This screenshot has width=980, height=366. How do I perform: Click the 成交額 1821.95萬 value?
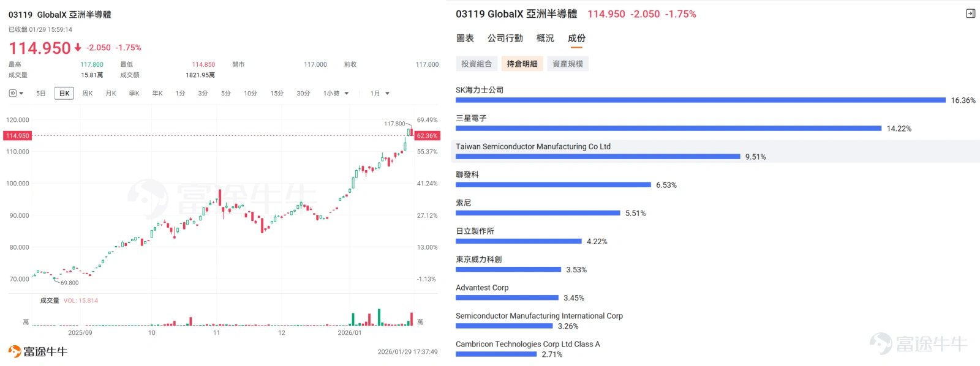point(200,75)
